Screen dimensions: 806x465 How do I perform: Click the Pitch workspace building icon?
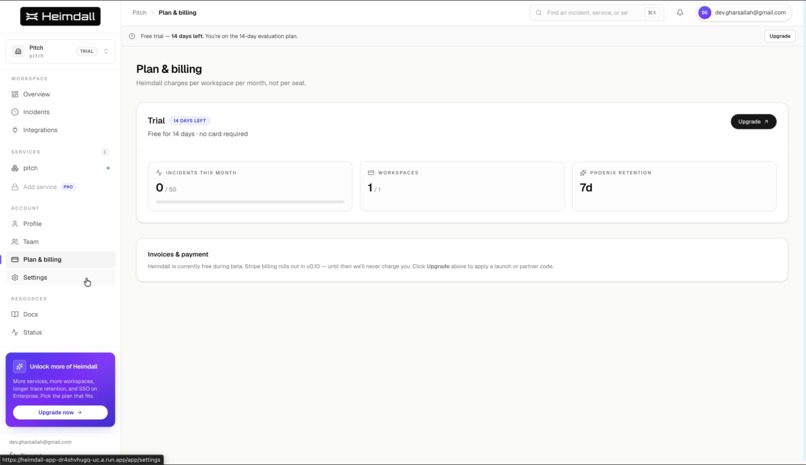(18, 51)
